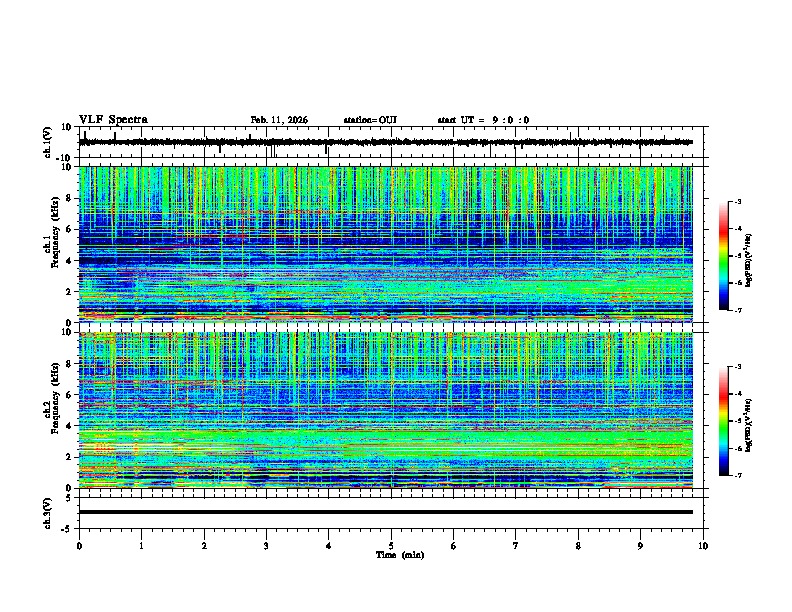
Task: Click tick label "1" on the Time axis
Action: tap(141, 546)
